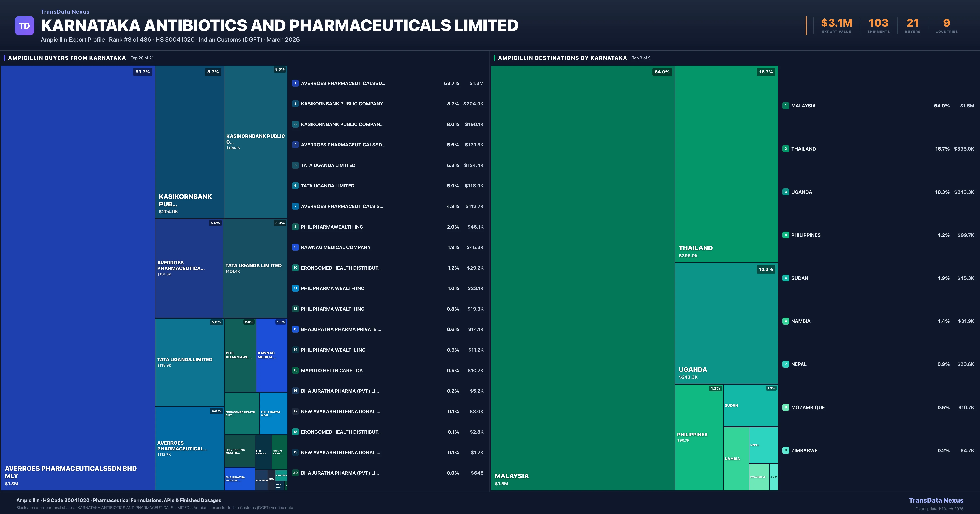The image size is (980, 514).
Task: Select the Malaysia treemap block
Action: tap(582, 278)
